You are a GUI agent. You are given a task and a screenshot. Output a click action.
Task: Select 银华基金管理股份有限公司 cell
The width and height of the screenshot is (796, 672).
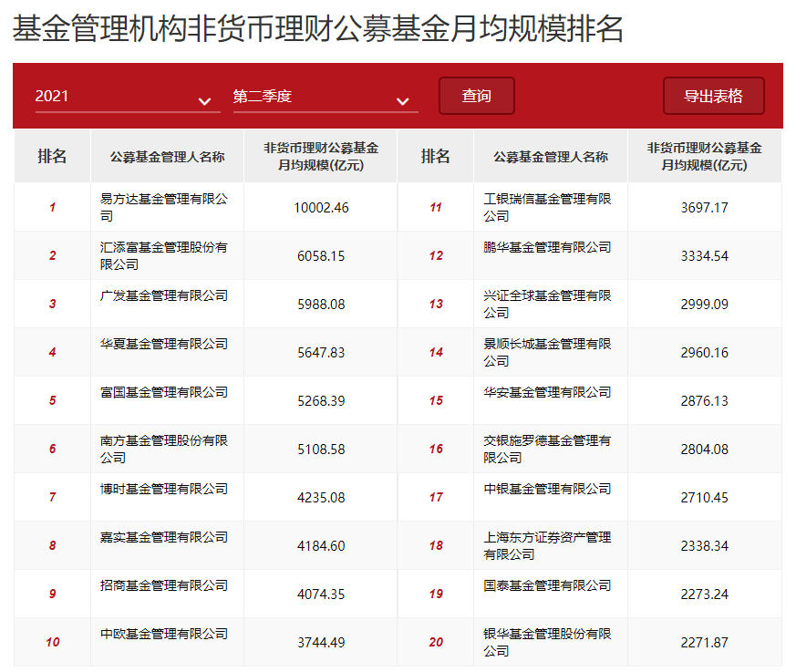pos(551,642)
